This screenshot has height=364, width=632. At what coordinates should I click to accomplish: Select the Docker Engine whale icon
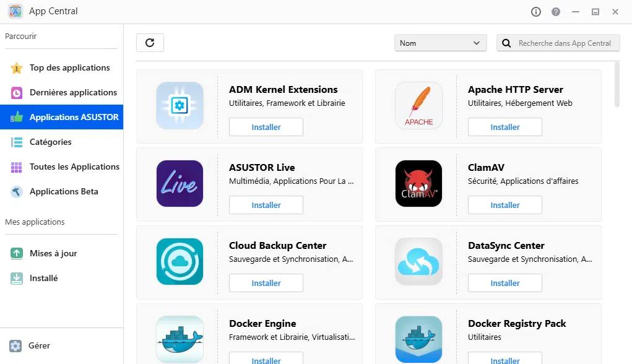pyautogui.click(x=180, y=339)
